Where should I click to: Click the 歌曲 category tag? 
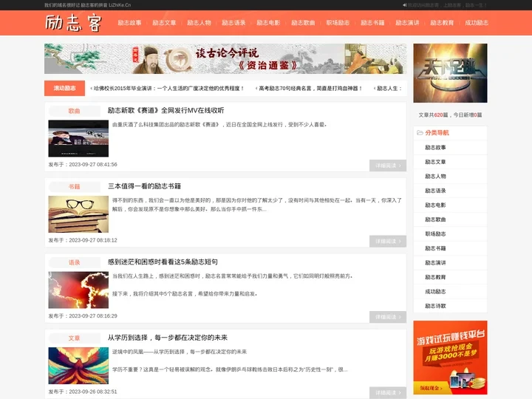[75, 111]
